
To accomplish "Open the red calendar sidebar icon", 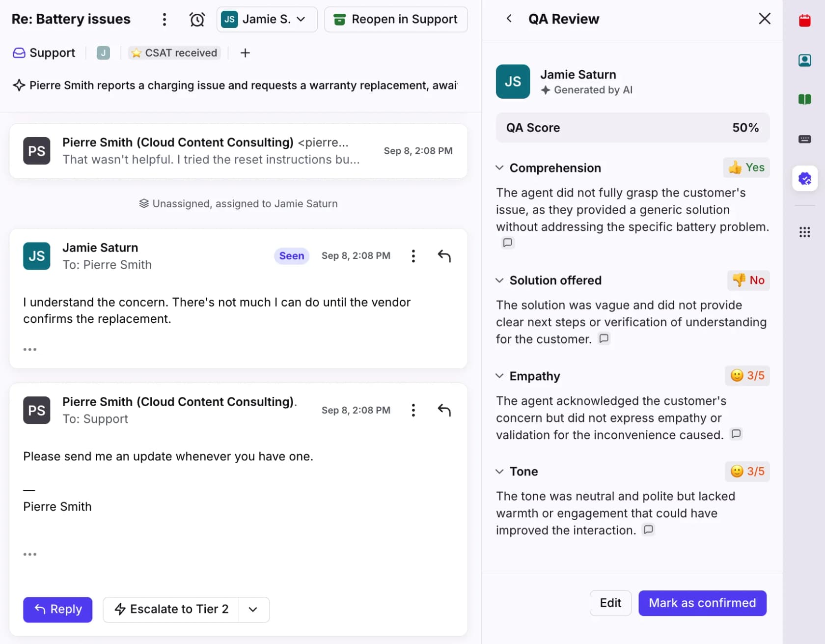I will tap(804, 21).
